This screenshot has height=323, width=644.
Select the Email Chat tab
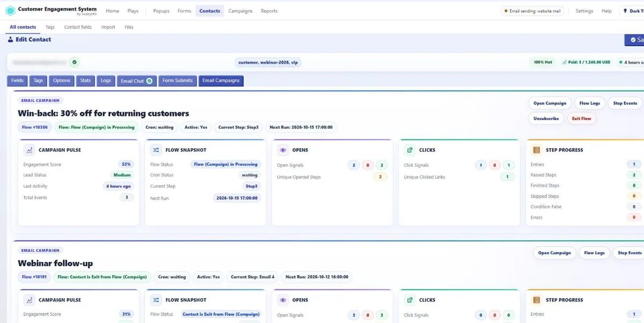[137, 81]
